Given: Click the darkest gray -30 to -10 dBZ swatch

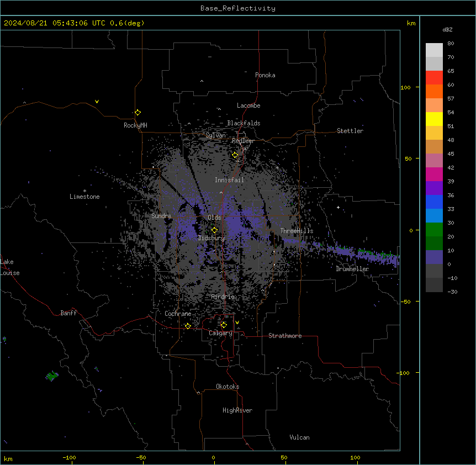Looking at the screenshot, I should pos(434,285).
